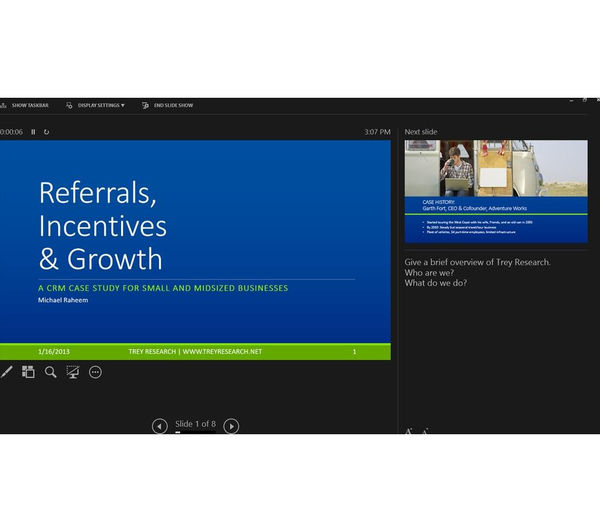Restart the timer with the reset icon
The image size is (600, 532).
pyautogui.click(x=46, y=132)
